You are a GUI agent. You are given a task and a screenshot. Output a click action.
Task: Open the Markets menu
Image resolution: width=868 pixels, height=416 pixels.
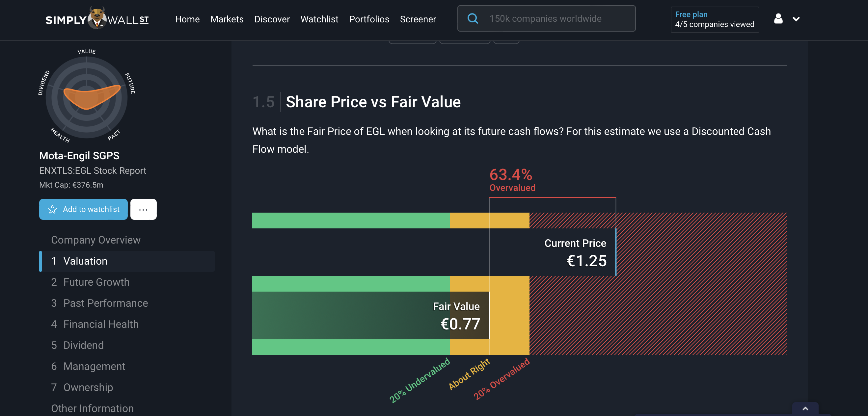coord(227,19)
